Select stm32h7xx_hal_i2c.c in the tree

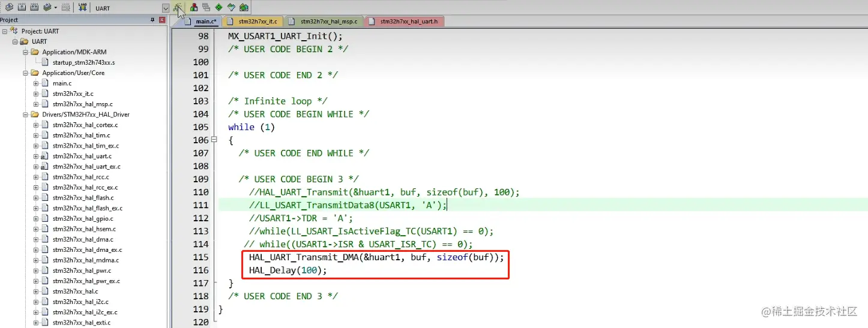tap(80, 302)
